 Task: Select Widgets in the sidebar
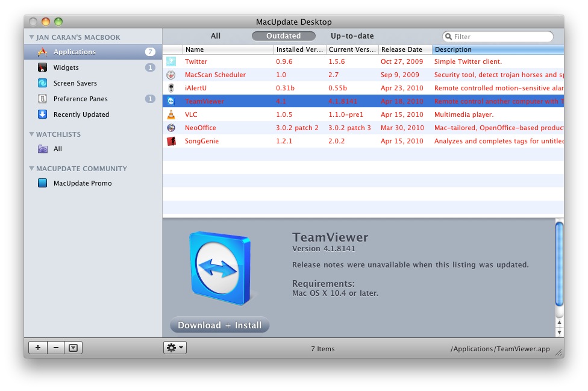click(93, 67)
